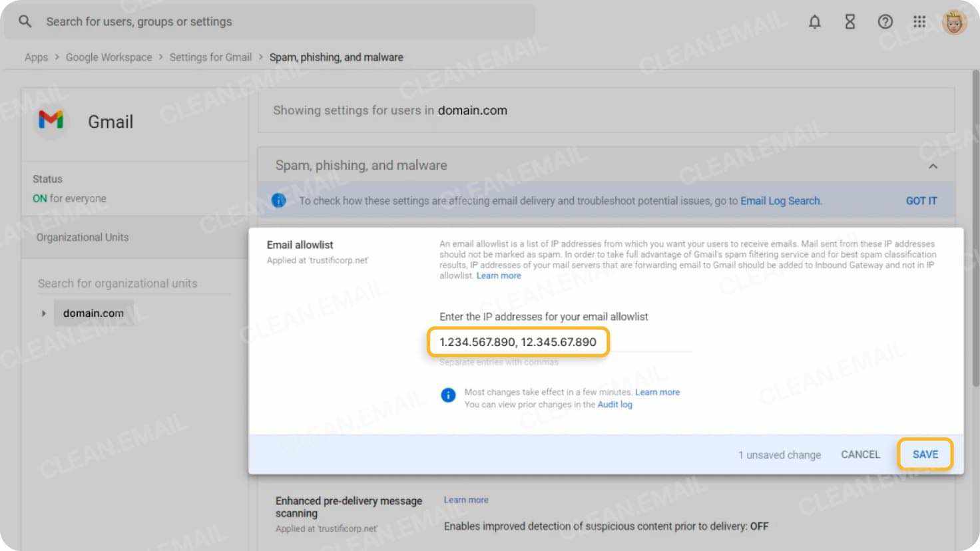The width and height of the screenshot is (980, 551).
Task: Open the Google Apps grid launcher
Action: 919,21
